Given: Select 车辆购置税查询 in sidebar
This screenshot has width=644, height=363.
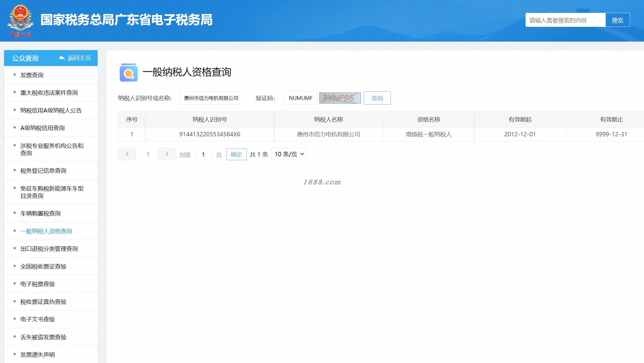Looking at the screenshot, I should coord(40,214).
